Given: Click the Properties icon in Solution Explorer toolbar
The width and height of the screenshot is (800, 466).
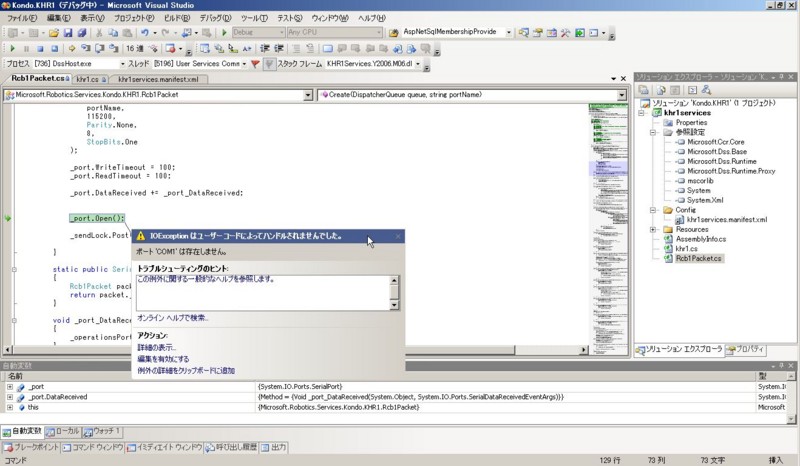Looking at the screenshot, I should click(x=644, y=90).
